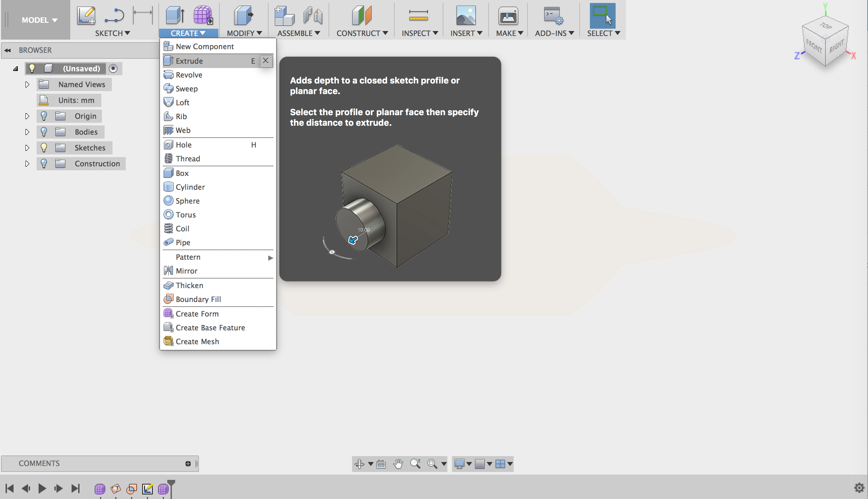Choose Create Mesh menu entry
The height and width of the screenshot is (499, 868).
pyautogui.click(x=218, y=342)
